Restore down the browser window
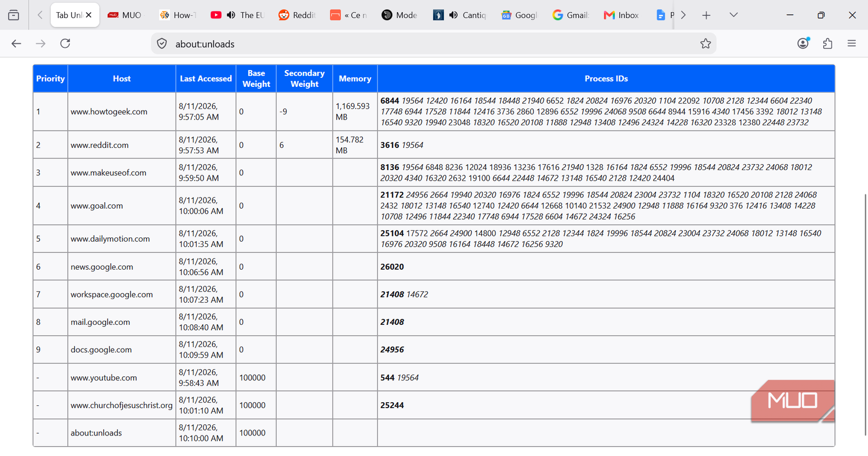Viewport: 868px width, 456px height. click(821, 15)
